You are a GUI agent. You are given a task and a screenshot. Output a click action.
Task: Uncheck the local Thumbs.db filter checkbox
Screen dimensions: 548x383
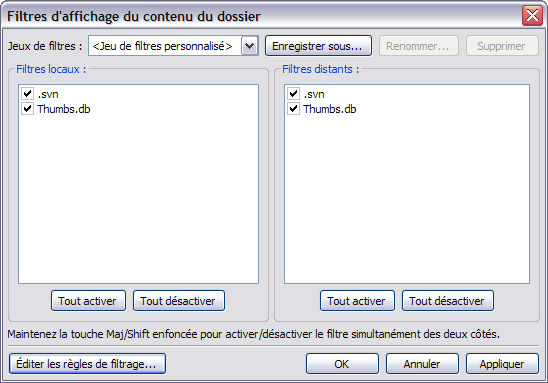[x=28, y=109]
